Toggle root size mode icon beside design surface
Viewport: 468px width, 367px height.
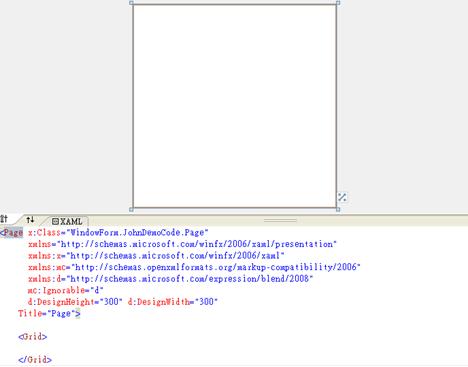click(342, 197)
